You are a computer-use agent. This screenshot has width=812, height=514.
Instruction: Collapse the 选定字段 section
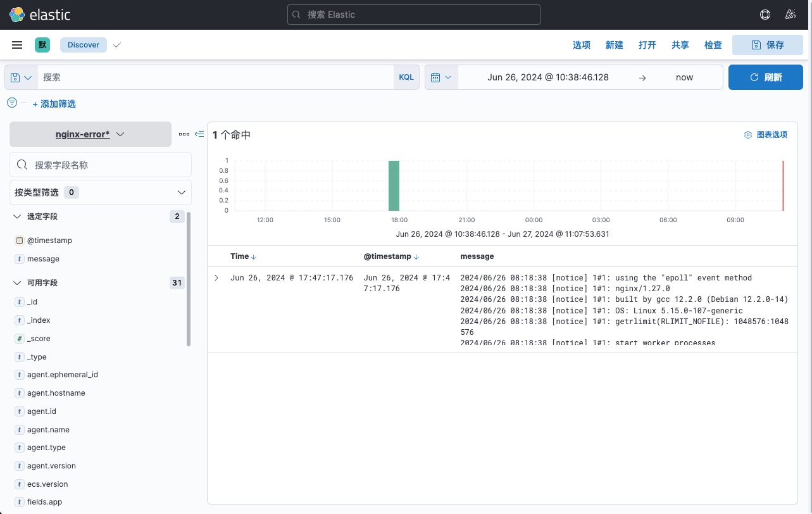coord(17,216)
